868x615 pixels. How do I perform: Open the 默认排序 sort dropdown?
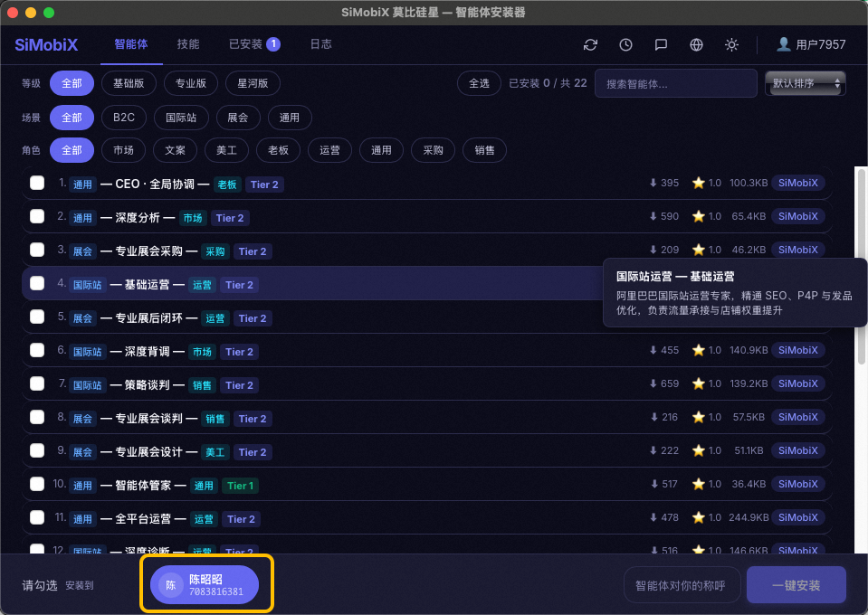(x=806, y=83)
